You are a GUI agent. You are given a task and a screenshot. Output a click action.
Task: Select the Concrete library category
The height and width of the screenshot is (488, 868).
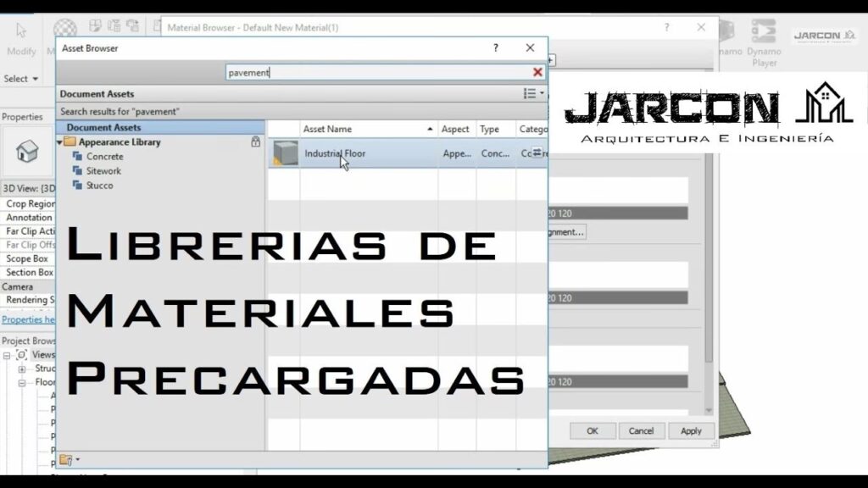[104, 157]
